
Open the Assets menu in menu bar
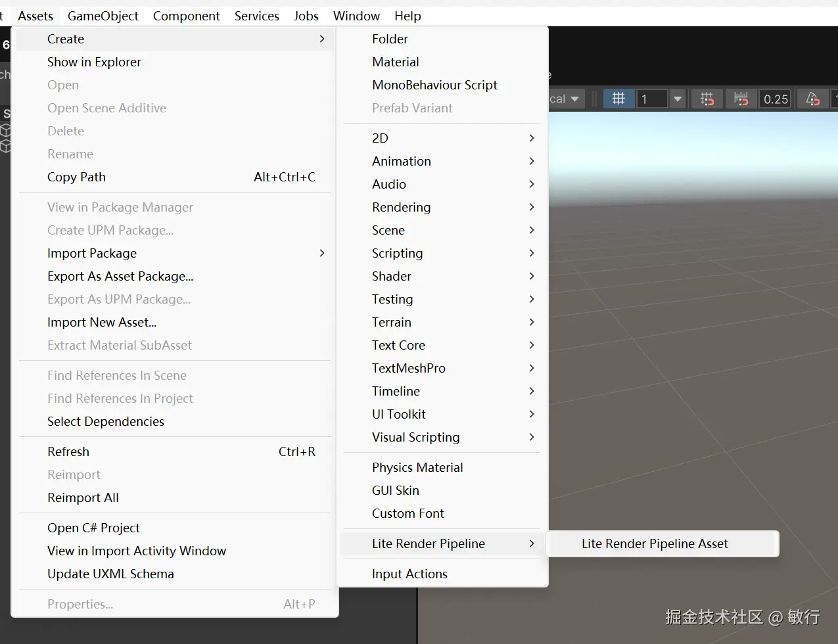click(35, 16)
